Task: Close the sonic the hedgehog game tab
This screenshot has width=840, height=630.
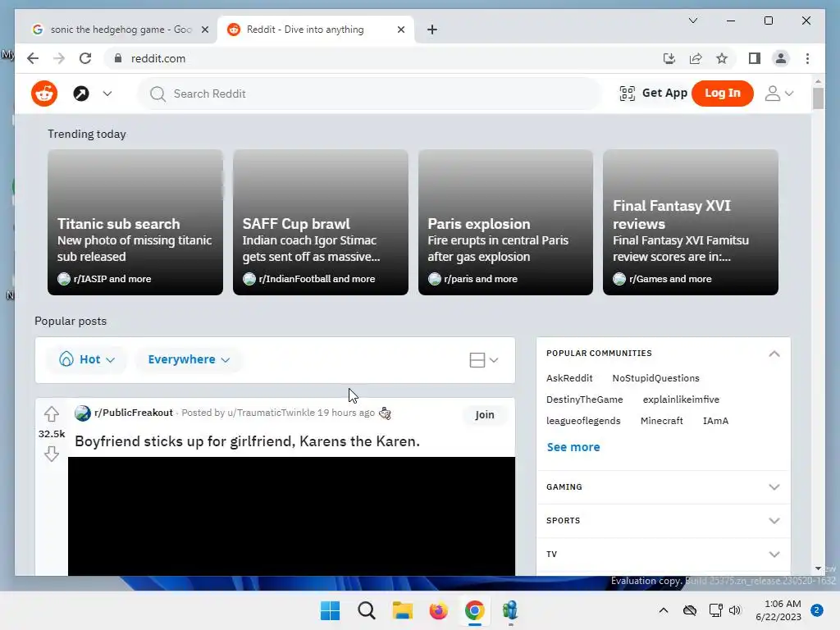Action: (x=204, y=30)
